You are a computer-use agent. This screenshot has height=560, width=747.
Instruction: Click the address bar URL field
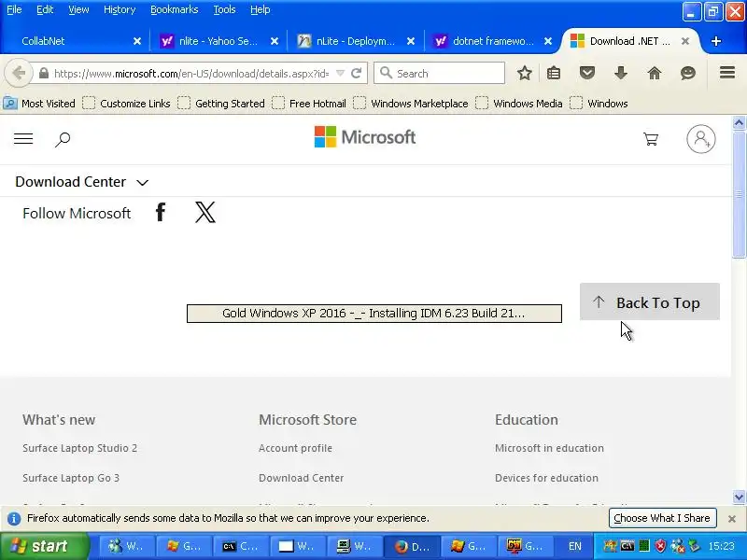click(x=191, y=74)
